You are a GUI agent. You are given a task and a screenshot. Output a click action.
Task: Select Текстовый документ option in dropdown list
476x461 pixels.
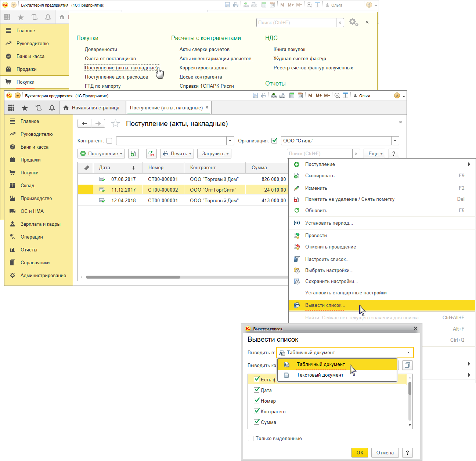click(337, 375)
